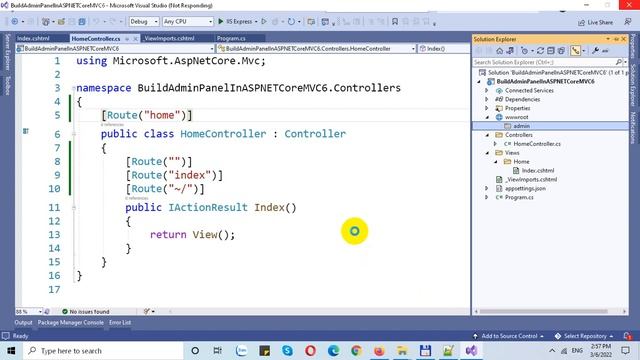Screen dimensions: 640x360
Task: Click Add to Source Control
Action: pos(509,336)
